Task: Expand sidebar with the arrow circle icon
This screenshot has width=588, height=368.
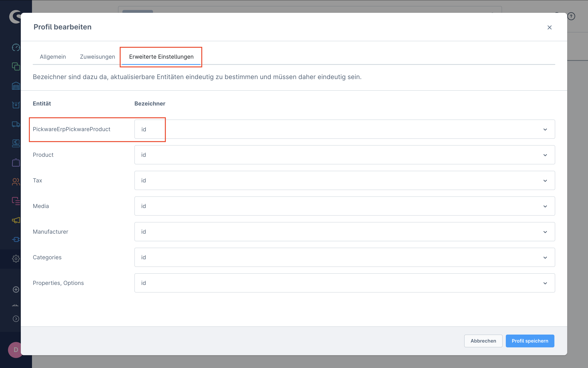Action: pos(16,319)
